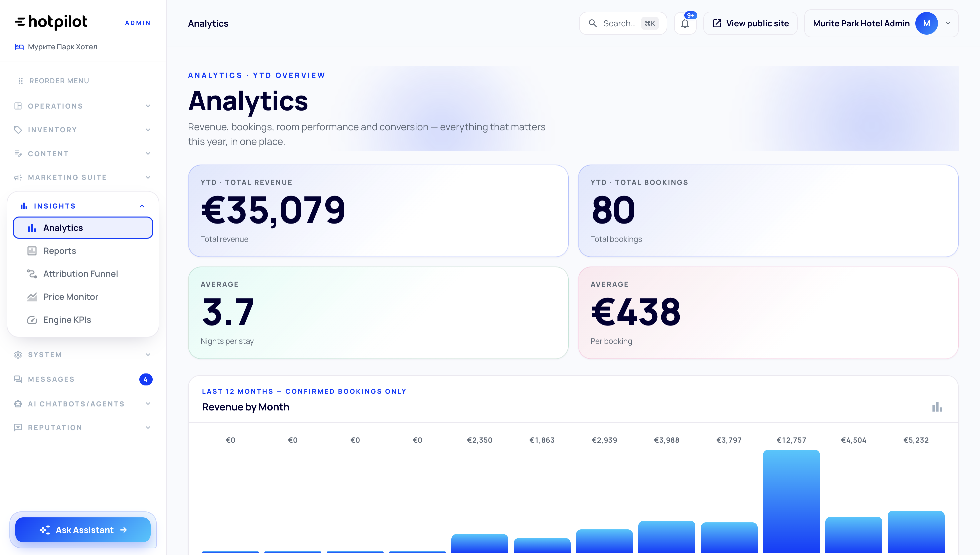Click the YTD Total Revenue card
The width and height of the screenshot is (980, 555).
(x=378, y=211)
